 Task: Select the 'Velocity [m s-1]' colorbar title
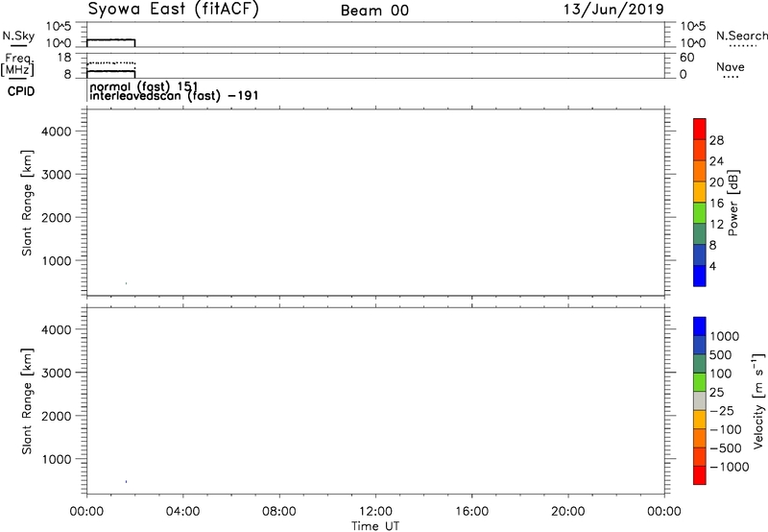758,400
